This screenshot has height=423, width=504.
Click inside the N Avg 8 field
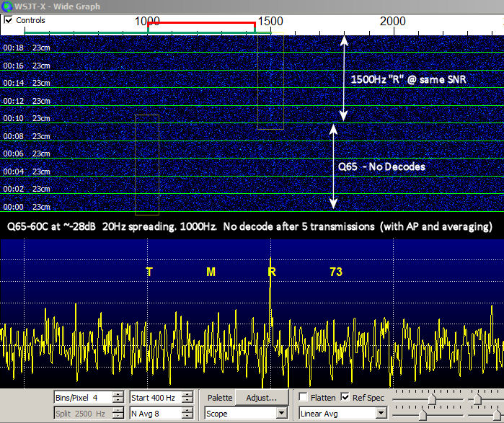(156, 414)
